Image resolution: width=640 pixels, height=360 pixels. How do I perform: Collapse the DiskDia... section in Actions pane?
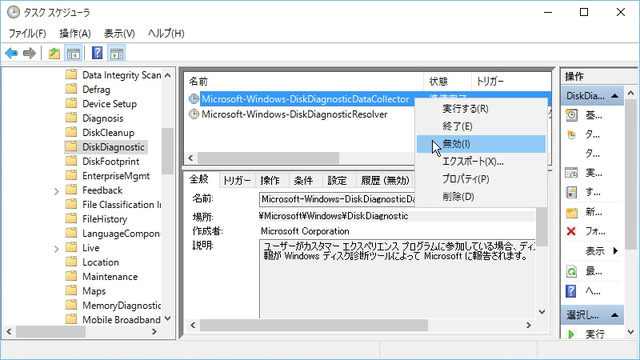[615, 96]
